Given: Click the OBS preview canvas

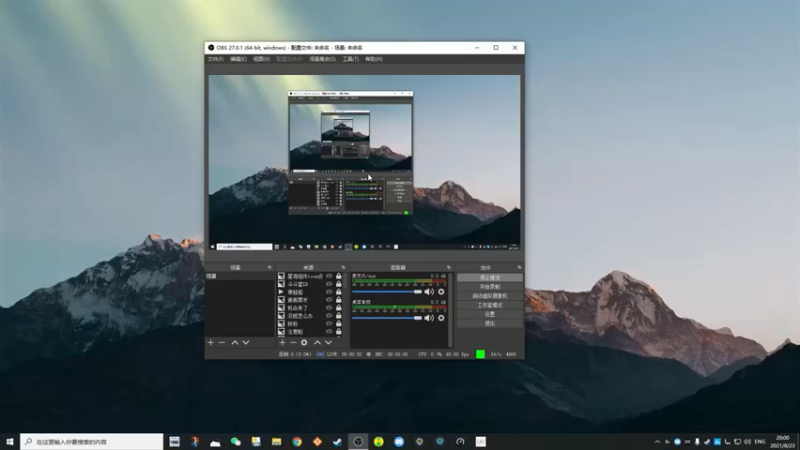Looking at the screenshot, I should [x=364, y=162].
